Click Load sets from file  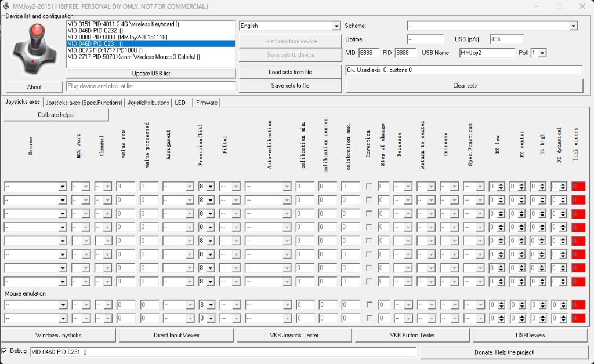(x=290, y=72)
